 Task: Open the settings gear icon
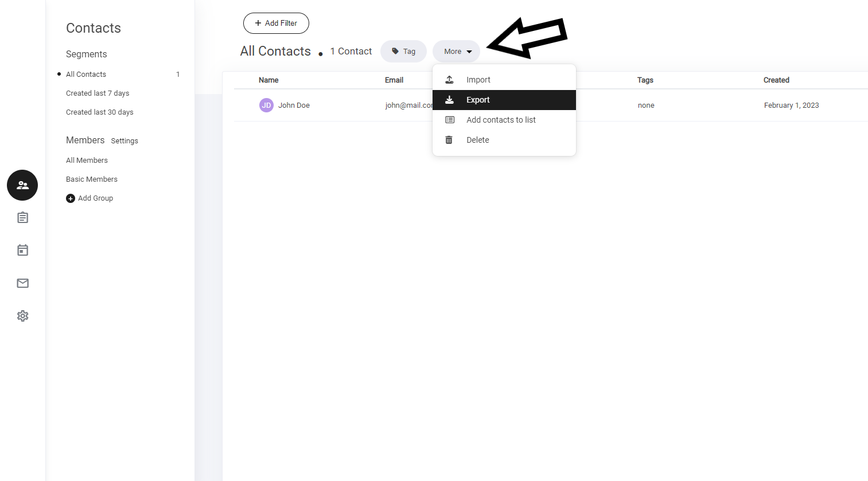pyautogui.click(x=22, y=316)
